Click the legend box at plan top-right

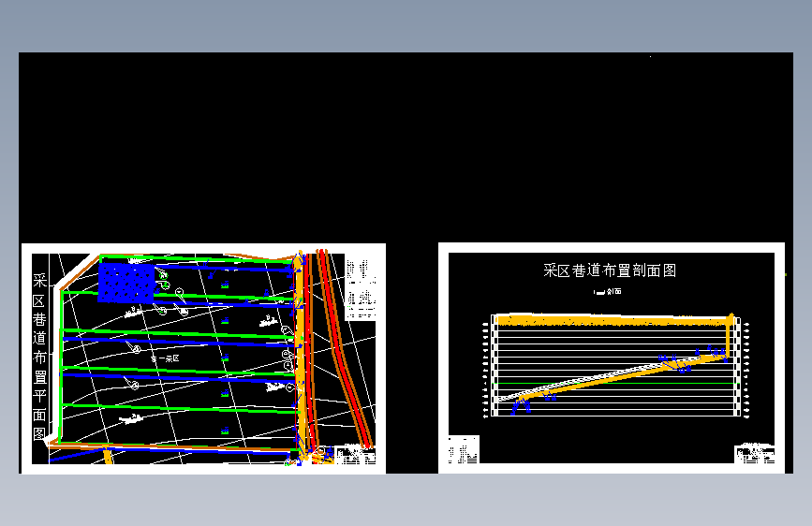(361, 287)
